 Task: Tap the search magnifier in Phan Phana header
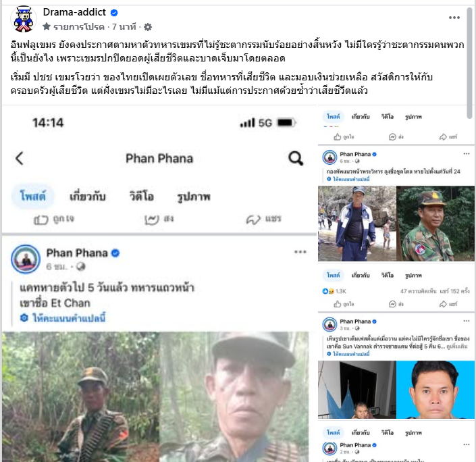(296, 158)
